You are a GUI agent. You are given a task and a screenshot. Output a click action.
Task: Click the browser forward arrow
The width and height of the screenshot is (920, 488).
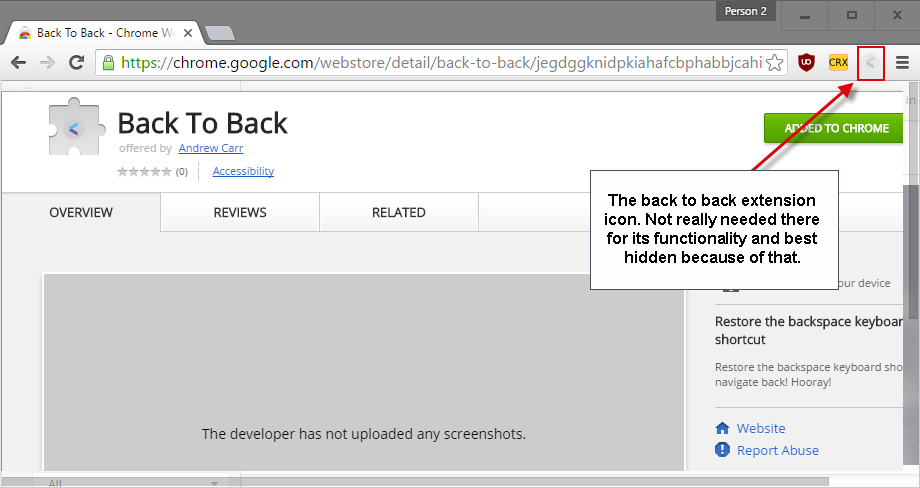click(47, 63)
